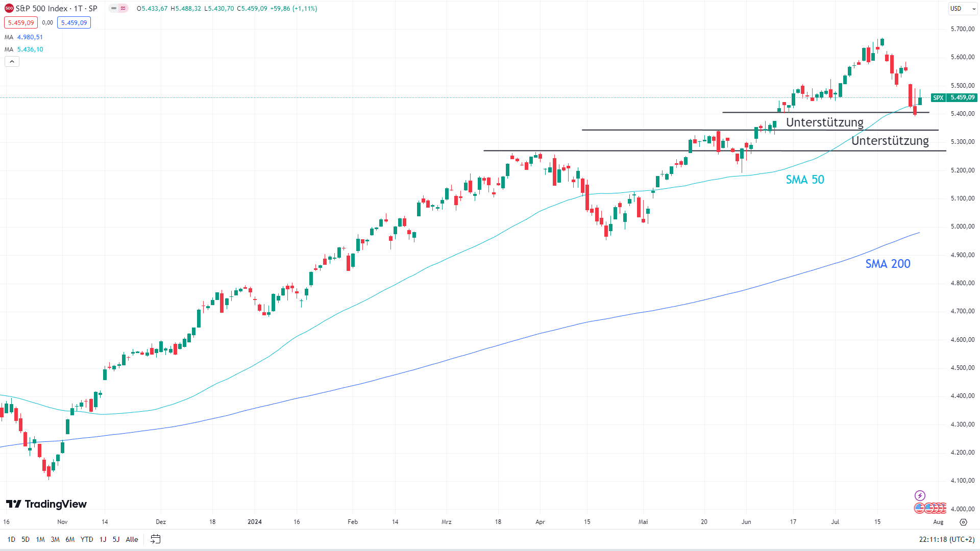Click the closing value C5.459,09 in header
The width and height of the screenshot is (980, 551).
point(252,9)
